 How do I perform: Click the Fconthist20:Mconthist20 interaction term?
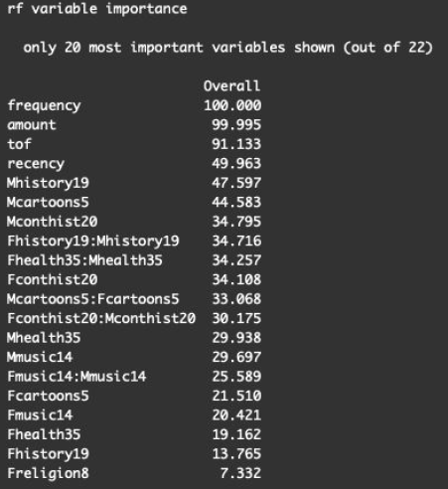pyautogui.click(x=101, y=318)
